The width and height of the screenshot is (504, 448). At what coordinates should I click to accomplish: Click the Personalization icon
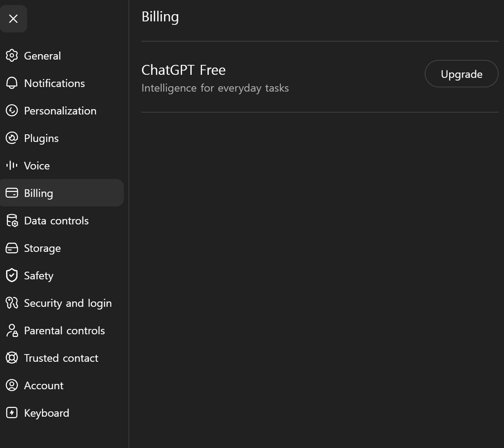click(x=12, y=111)
